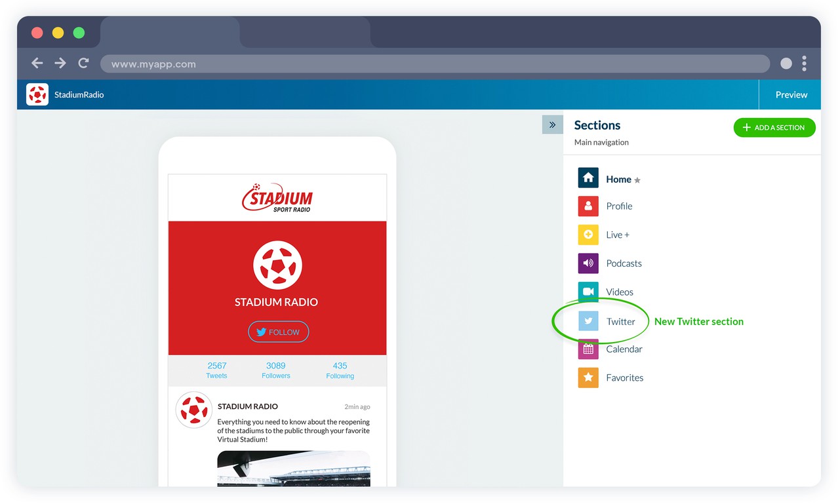Select the Videos section label

click(x=620, y=292)
